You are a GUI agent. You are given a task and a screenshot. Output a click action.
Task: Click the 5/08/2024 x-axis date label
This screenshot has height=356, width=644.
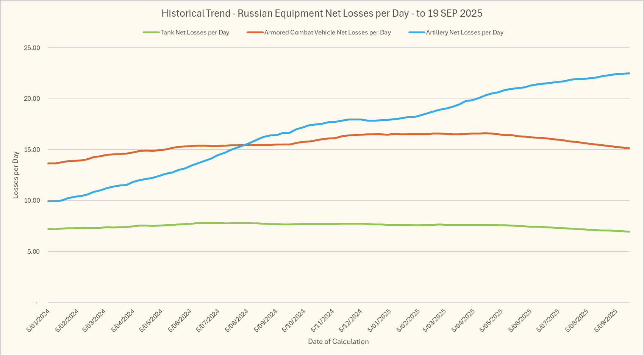tap(237, 320)
